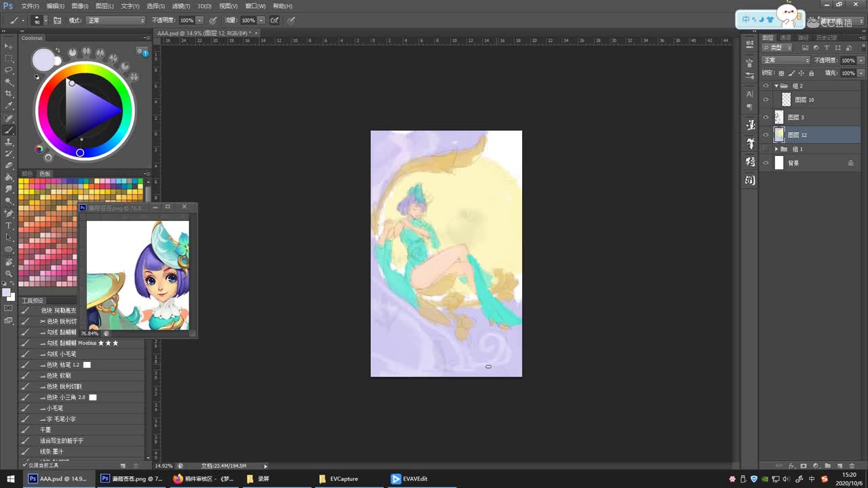
Task: Click the Coolorus hue ring handle
Action: tap(80, 152)
